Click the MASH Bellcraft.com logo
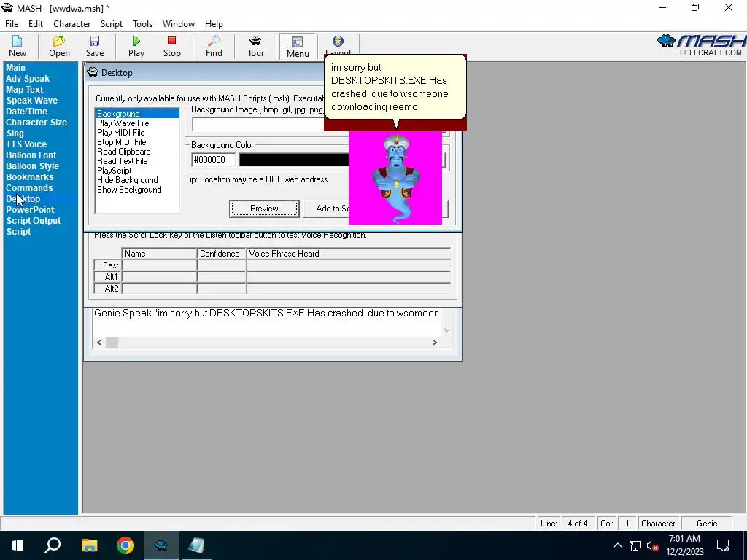This screenshot has height=560, width=747. [701, 45]
